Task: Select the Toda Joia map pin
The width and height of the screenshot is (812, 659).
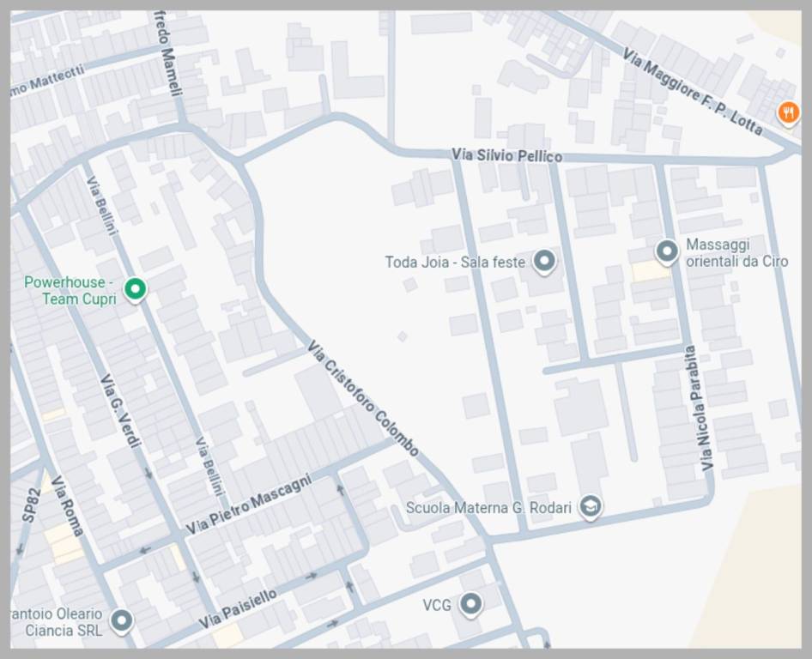Action: pyautogui.click(x=544, y=261)
